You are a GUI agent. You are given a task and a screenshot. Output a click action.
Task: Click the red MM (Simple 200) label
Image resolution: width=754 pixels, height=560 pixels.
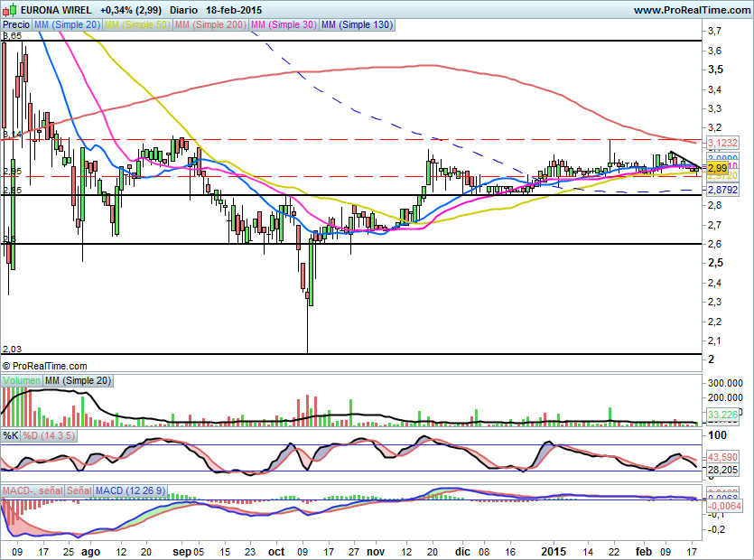click(209, 25)
